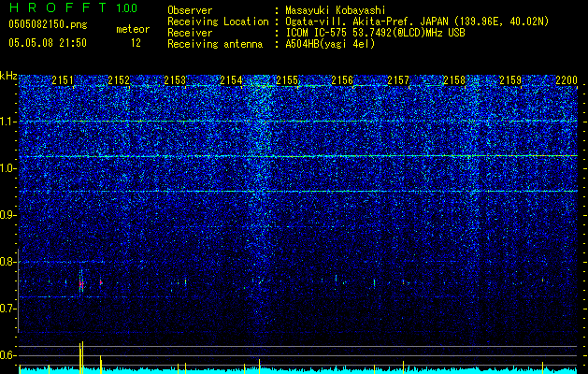This screenshot has width=588, height=374.
Task: Click the 0.6 frequency axis label
Action: 7,355
